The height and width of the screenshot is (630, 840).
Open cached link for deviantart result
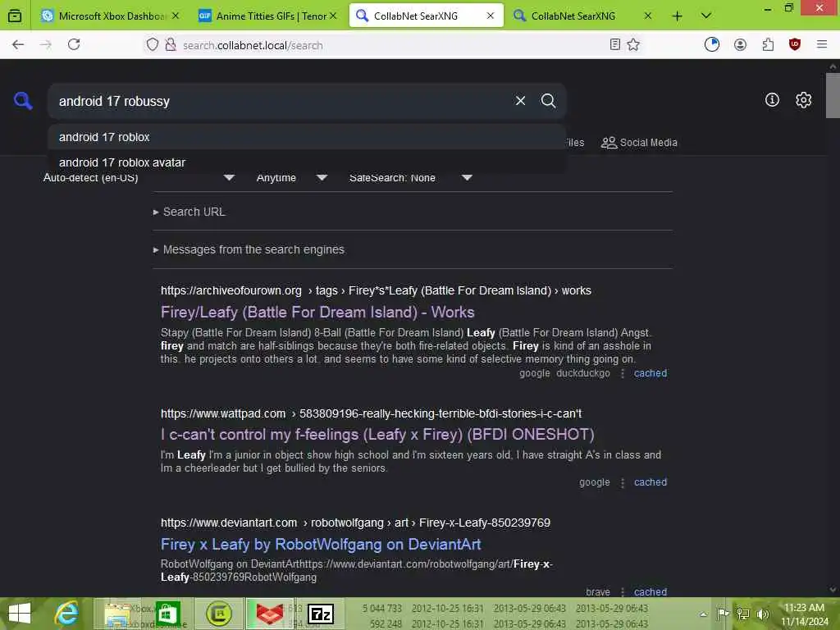[x=651, y=591]
